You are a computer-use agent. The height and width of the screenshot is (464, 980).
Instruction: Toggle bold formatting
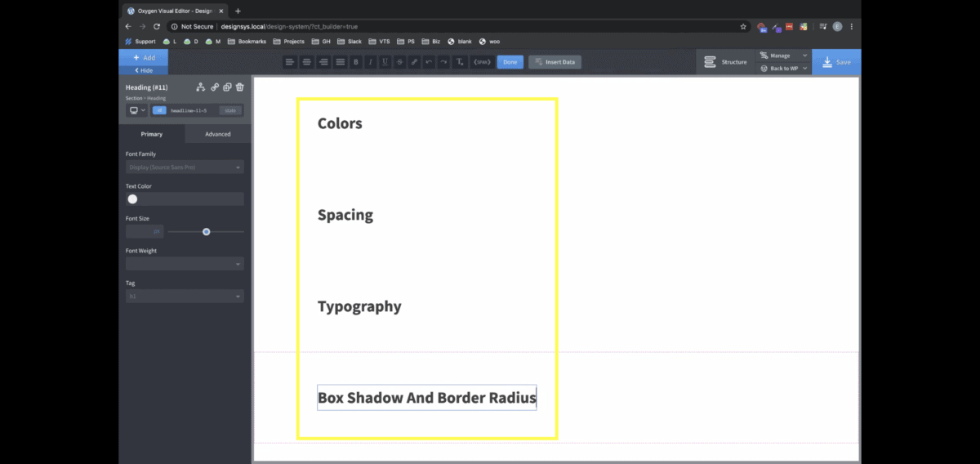(x=355, y=62)
